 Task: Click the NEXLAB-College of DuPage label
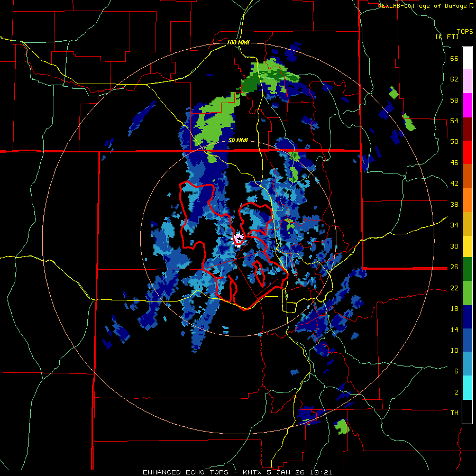[x=422, y=6]
